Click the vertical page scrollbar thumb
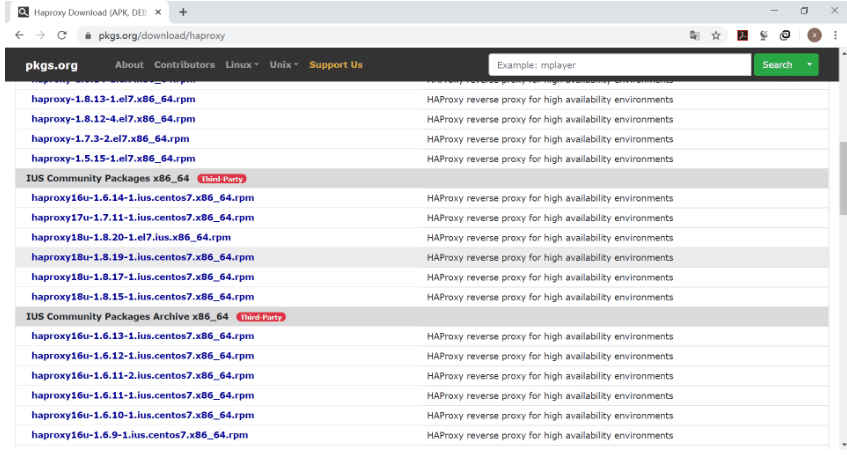 843,178
